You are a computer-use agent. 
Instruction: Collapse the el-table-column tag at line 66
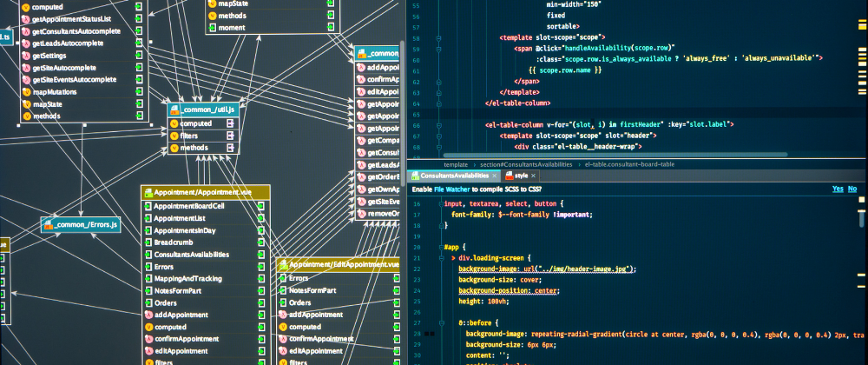(437, 124)
